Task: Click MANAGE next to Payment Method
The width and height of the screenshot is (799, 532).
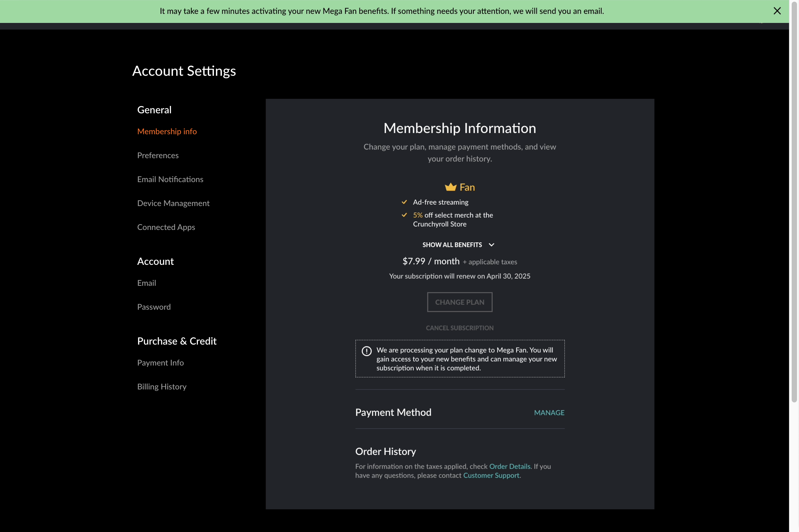Action: pyautogui.click(x=549, y=412)
